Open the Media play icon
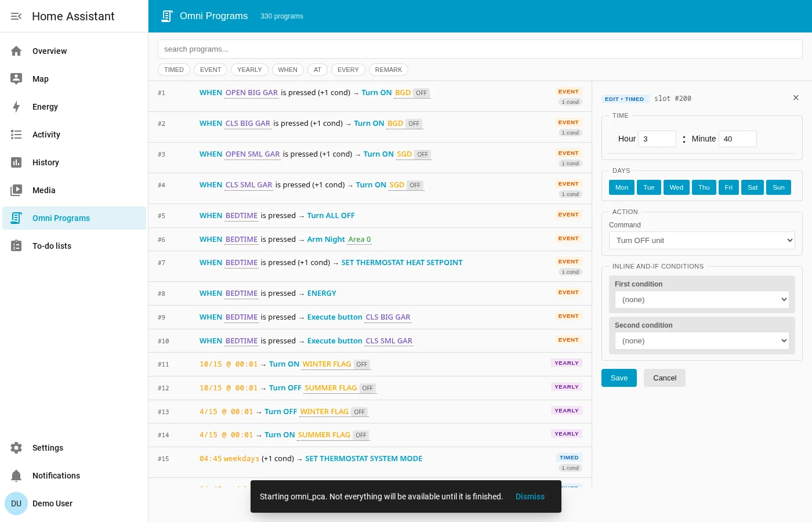 (16, 190)
